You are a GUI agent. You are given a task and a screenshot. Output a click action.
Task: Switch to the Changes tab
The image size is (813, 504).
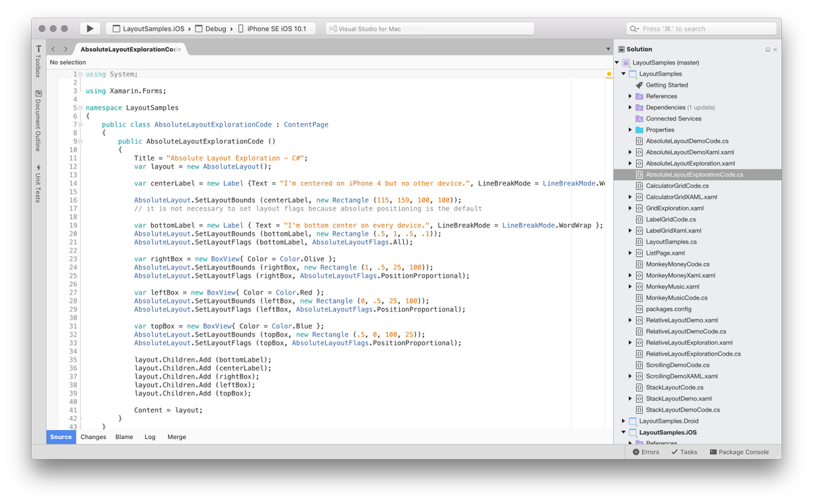(93, 437)
